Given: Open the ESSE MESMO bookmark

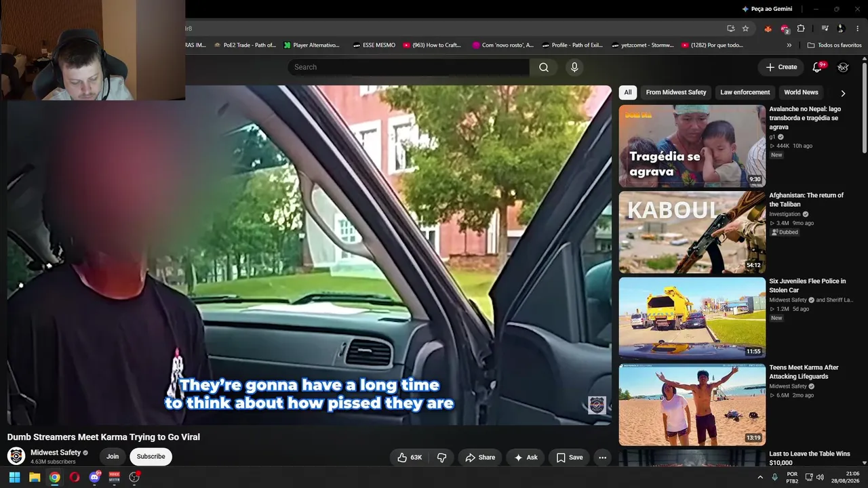Looking at the screenshot, I should click(374, 45).
